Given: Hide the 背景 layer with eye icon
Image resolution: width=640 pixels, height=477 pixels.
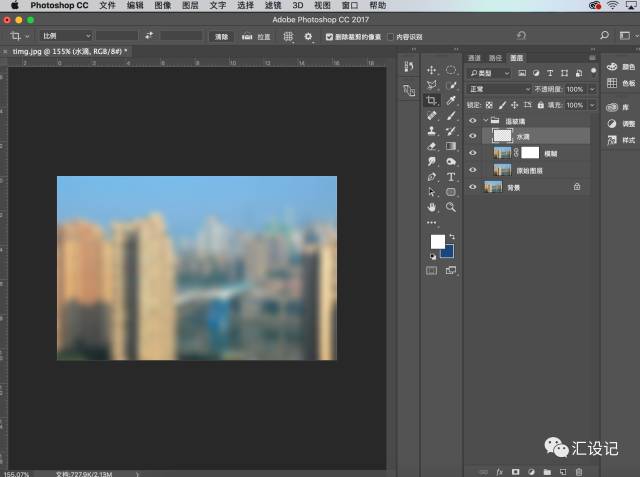Looking at the screenshot, I should [x=473, y=186].
